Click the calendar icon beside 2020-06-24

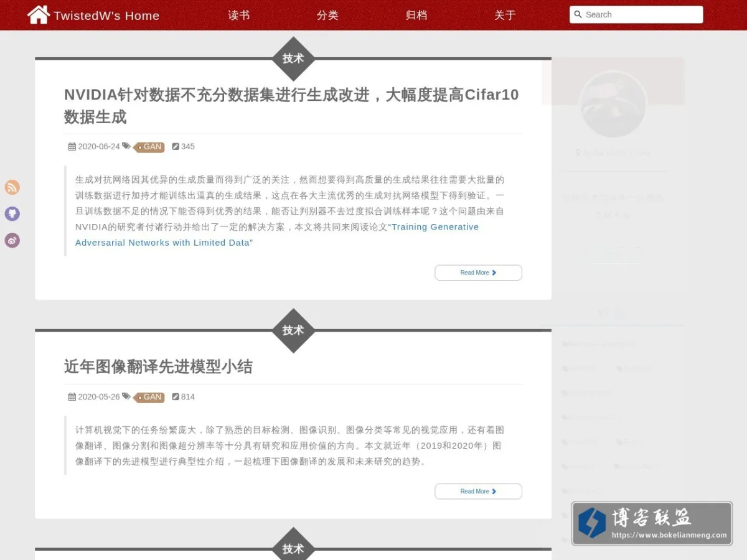click(72, 147)
